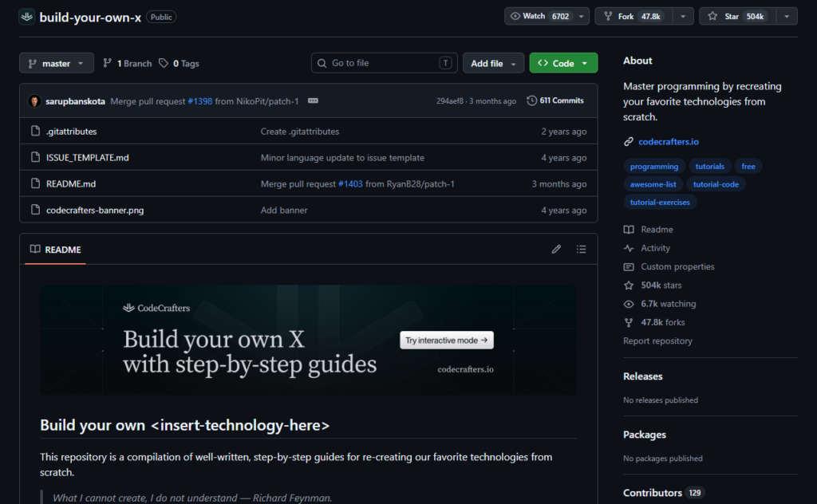817x504 pixels.
Task: Click Report repository link
Action: (657, 341)
